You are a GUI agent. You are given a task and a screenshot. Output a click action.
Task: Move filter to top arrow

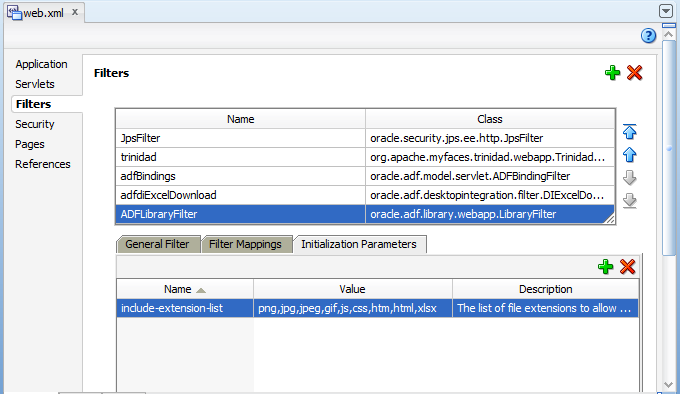[630, 132]
